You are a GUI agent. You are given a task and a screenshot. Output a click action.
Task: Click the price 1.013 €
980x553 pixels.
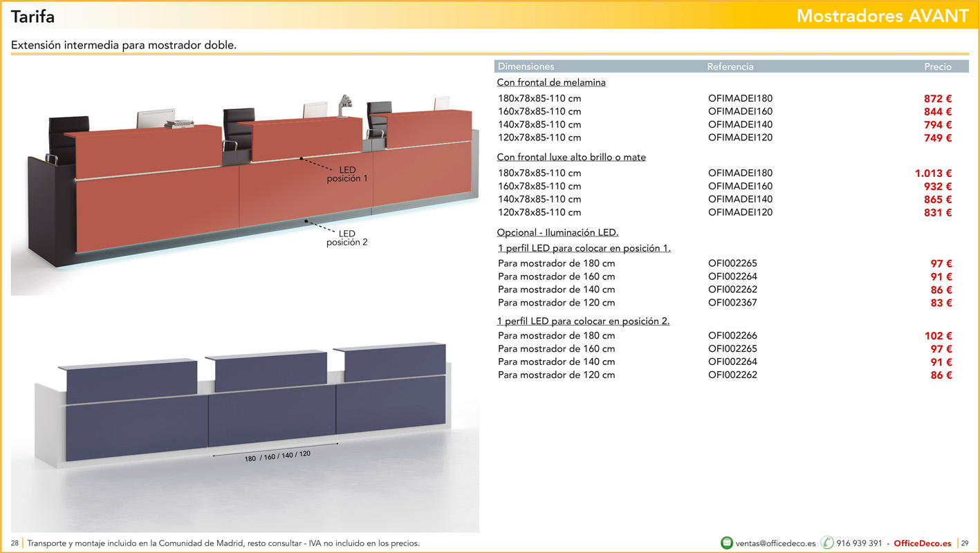[x=934, y=174]
